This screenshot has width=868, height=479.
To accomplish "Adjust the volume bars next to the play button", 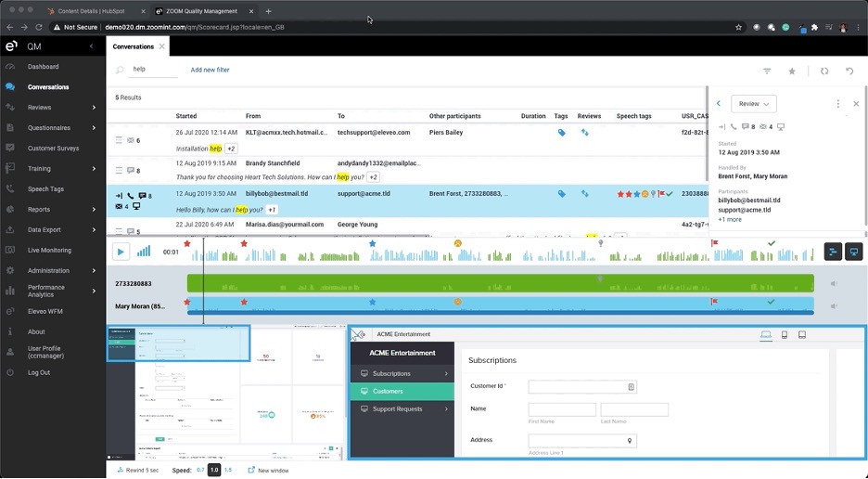I will (144, 252).
